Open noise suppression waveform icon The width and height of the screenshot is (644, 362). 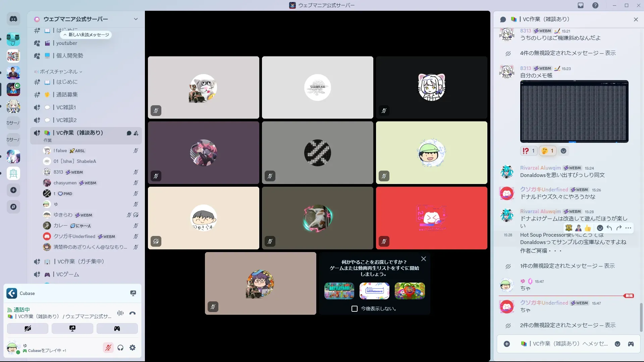click(120, 313)
